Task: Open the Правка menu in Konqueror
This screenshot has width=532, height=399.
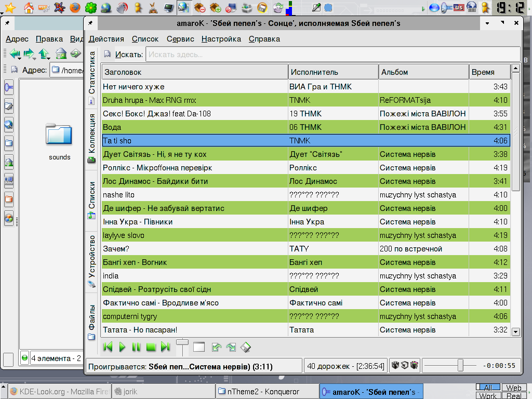Action: click(x=49, y=39)
